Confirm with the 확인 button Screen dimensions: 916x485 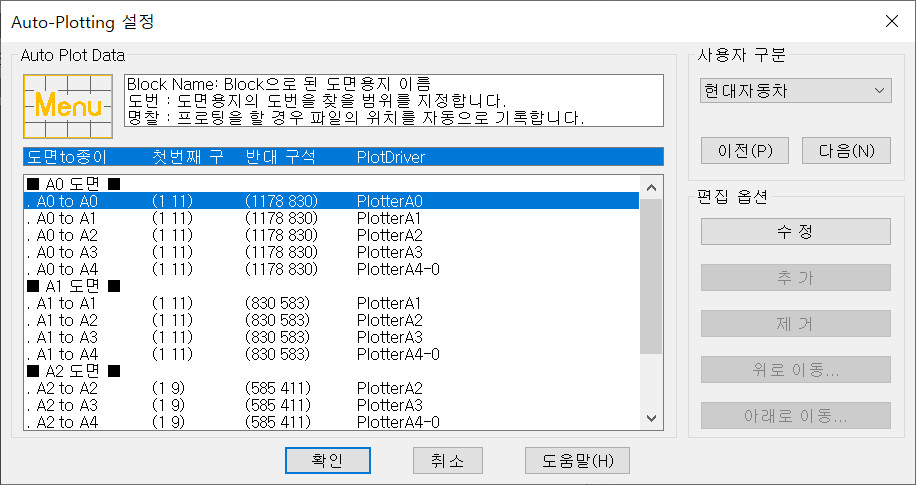click(328, 460)
